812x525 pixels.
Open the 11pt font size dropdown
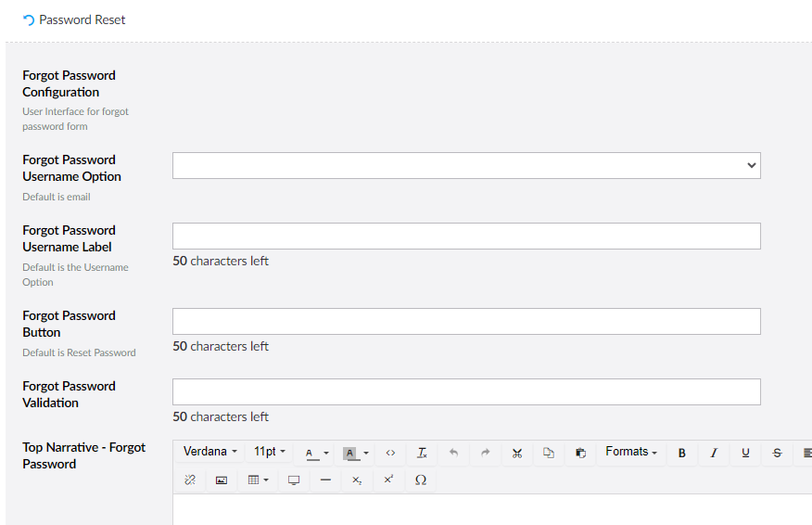(x=270, y=452)
